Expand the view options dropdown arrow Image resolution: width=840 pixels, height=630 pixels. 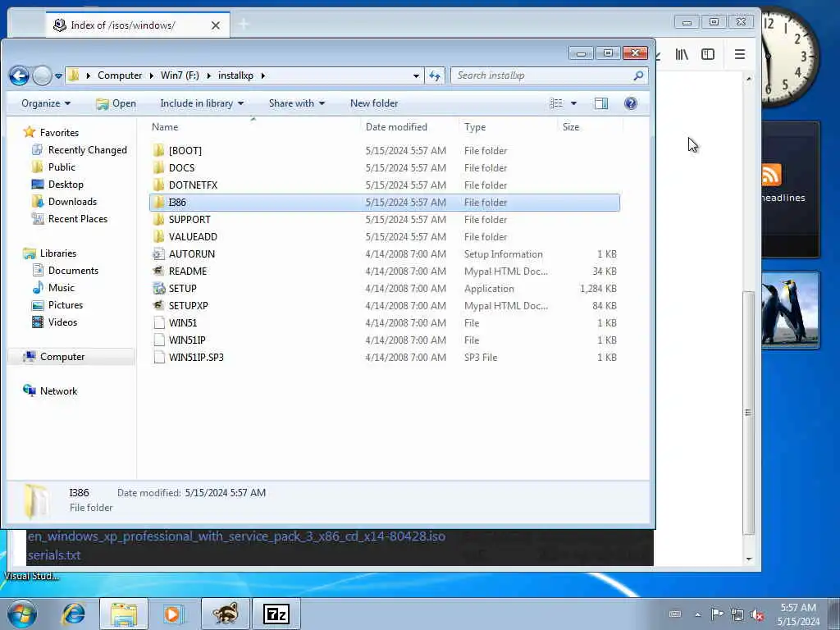[x=573, y=103]
